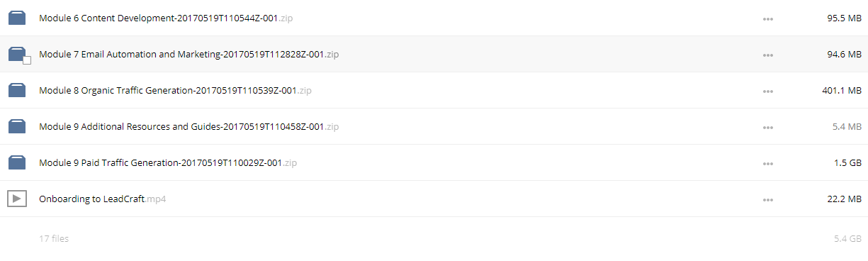Show three-dot menu for Module 9 Additional Resources

768,128
